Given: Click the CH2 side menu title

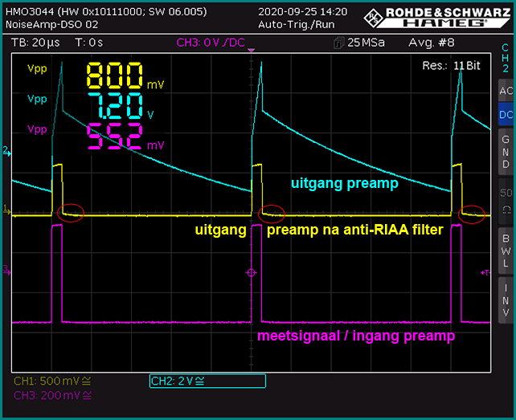Looking at the screenshot, I should (x=505, y=58).
